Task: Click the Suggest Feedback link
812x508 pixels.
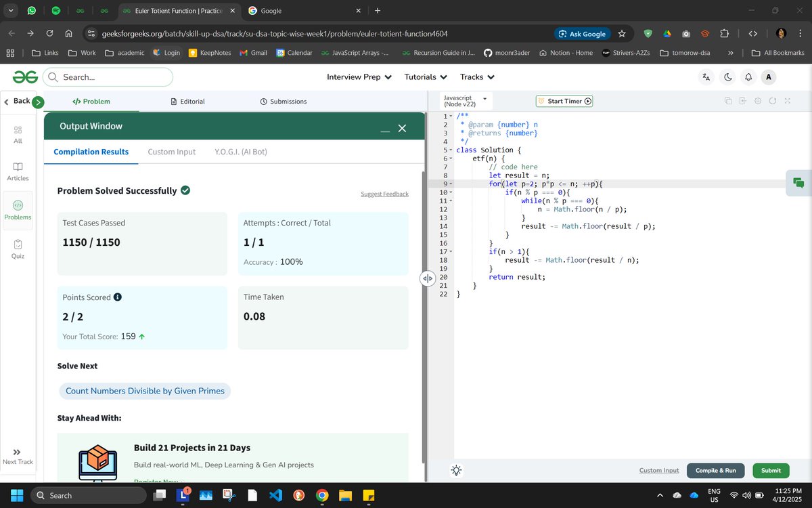Action: click(384, 194)
